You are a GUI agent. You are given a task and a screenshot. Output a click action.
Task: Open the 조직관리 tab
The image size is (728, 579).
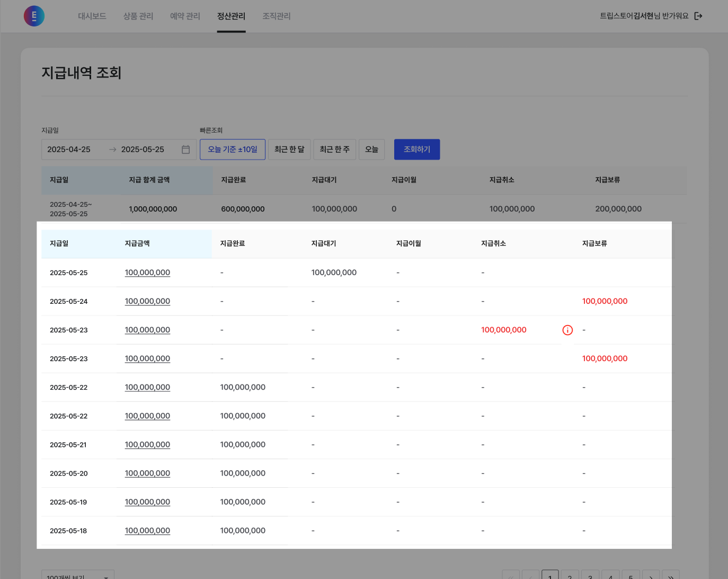[x=277, y=16]
